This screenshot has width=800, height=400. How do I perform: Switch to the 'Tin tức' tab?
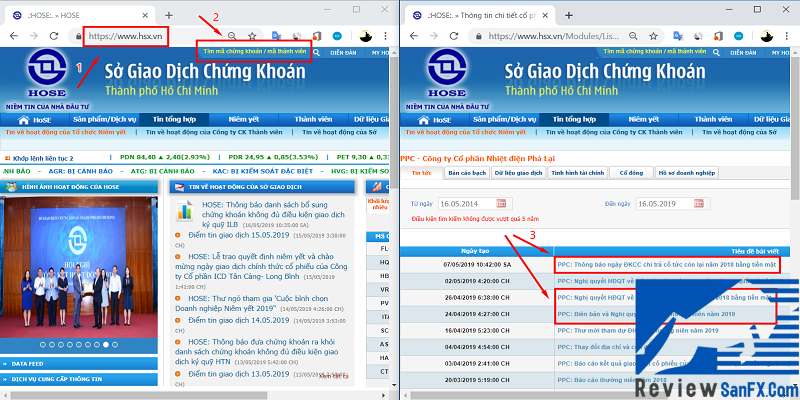[x=421, y=173]
